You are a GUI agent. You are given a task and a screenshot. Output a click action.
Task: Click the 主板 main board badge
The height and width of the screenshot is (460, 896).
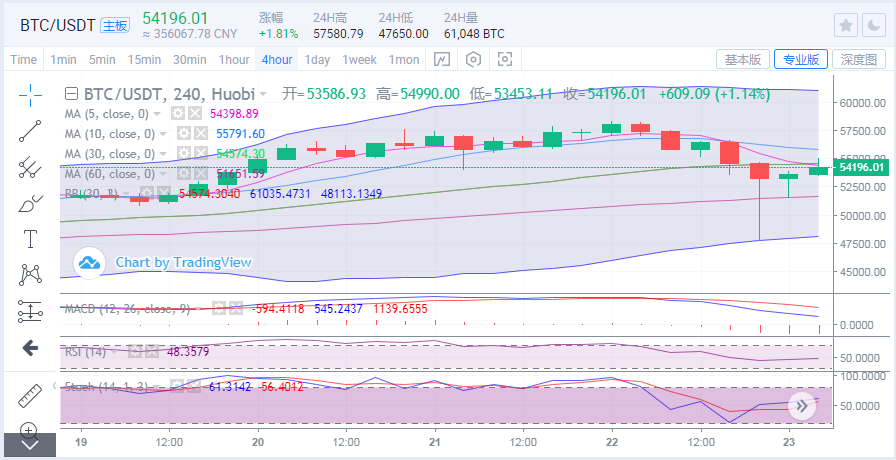(115, 25)
